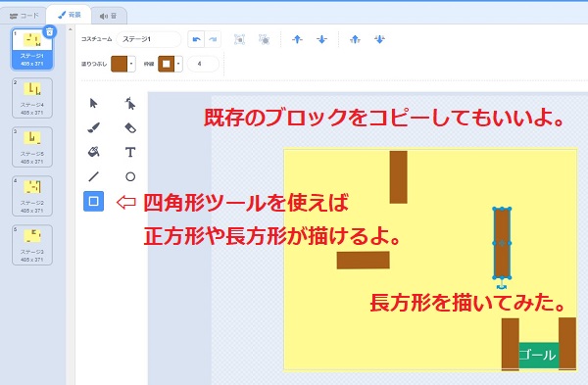Select the Line tool
Image resolution: width=588 pixels, height=385 pixels.
point(94,176)
